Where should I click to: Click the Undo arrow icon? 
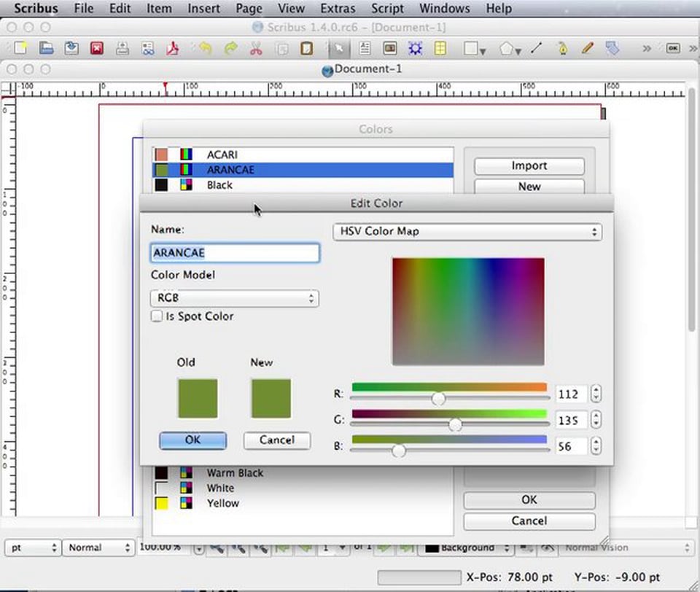(206, 48)
